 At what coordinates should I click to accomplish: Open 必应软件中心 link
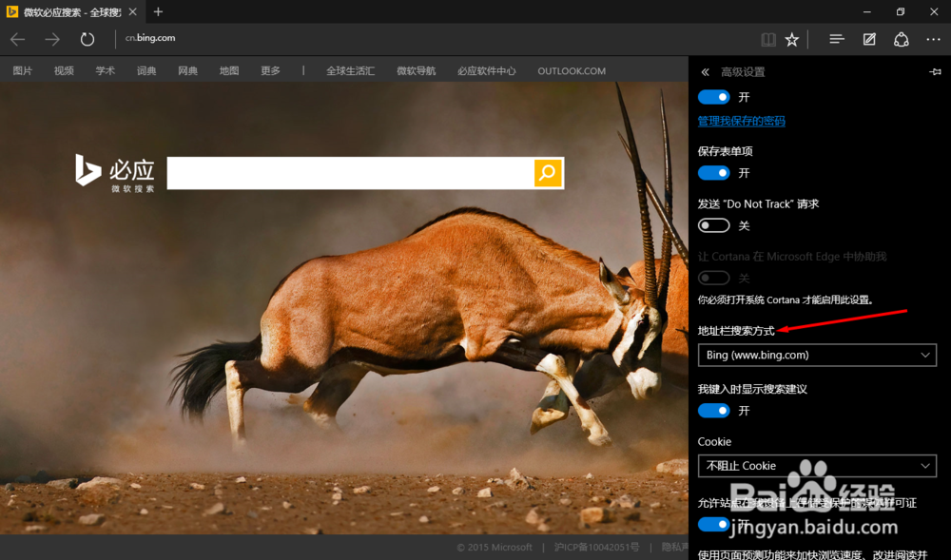[486, 71]
